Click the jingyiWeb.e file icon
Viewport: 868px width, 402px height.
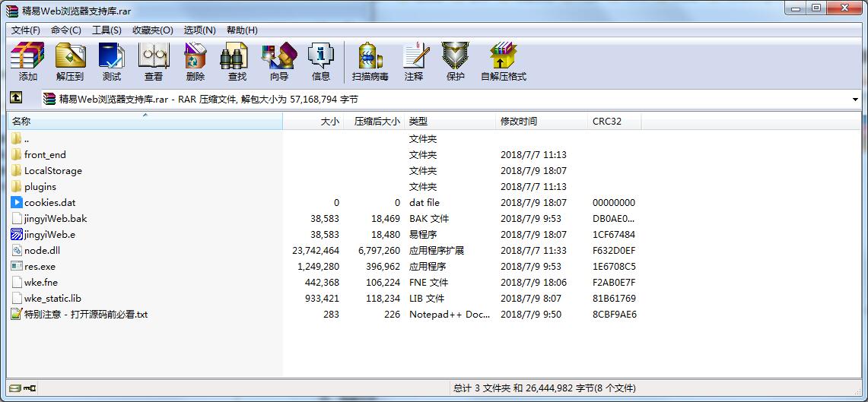point(17,235)
